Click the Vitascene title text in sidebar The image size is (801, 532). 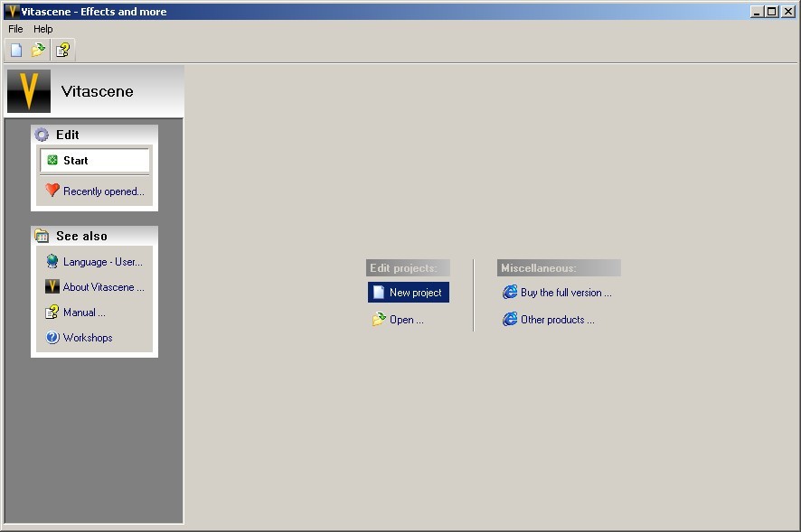pos(97,91)
